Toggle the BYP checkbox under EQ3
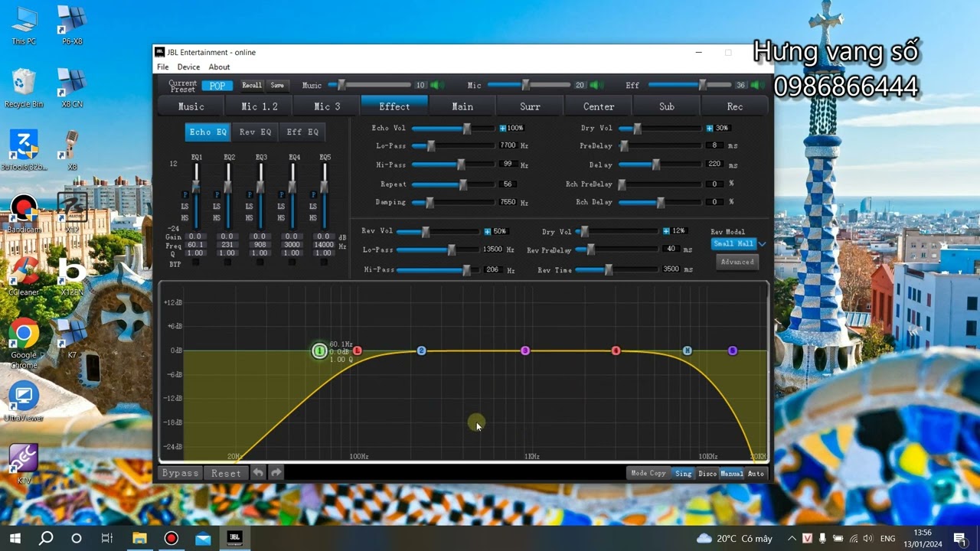980x551 pixels. tap(260, 262)
